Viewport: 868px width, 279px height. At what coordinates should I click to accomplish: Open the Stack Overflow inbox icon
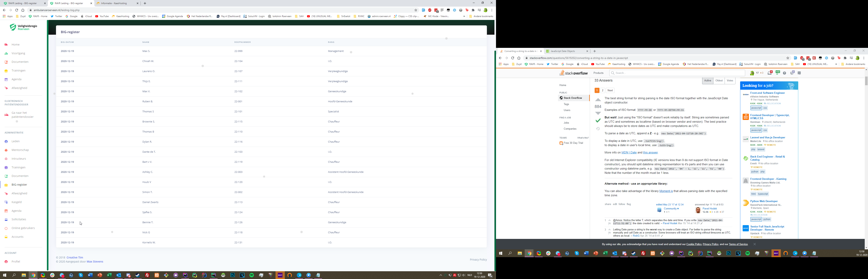[770, 73]
